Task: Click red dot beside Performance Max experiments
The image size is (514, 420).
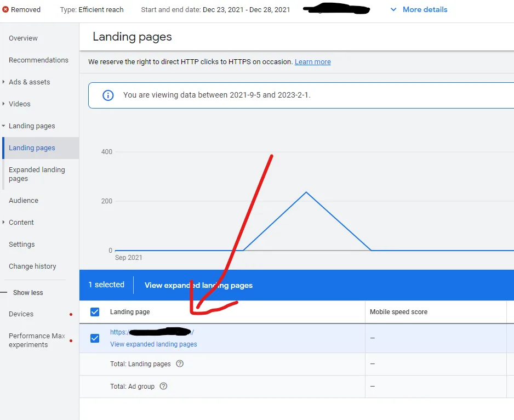Action: [x=71, y=340]
